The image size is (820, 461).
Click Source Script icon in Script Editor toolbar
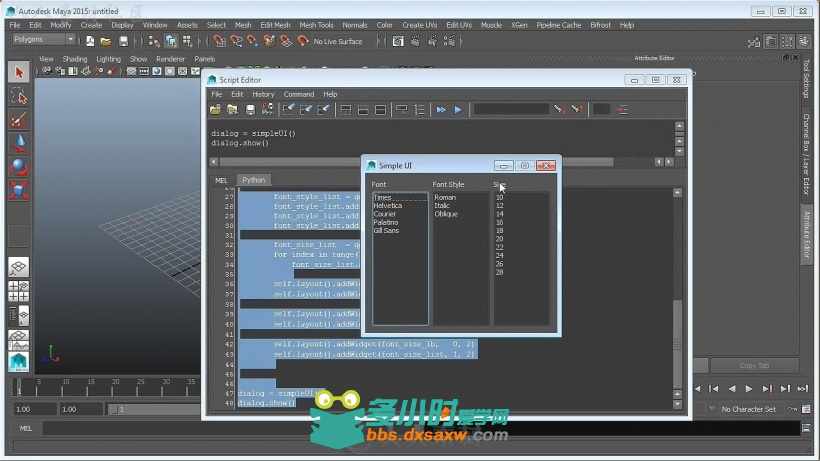coord(232,109)
